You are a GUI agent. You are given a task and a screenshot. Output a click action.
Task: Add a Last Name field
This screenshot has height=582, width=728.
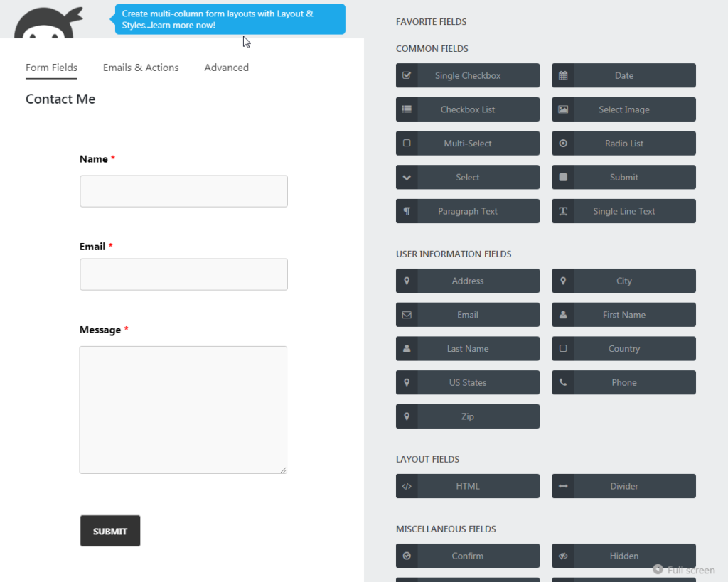point(468,348)
